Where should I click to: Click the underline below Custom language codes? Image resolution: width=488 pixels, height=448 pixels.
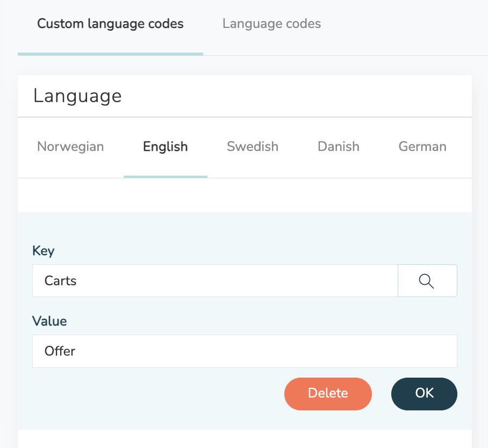pos(111,54)
